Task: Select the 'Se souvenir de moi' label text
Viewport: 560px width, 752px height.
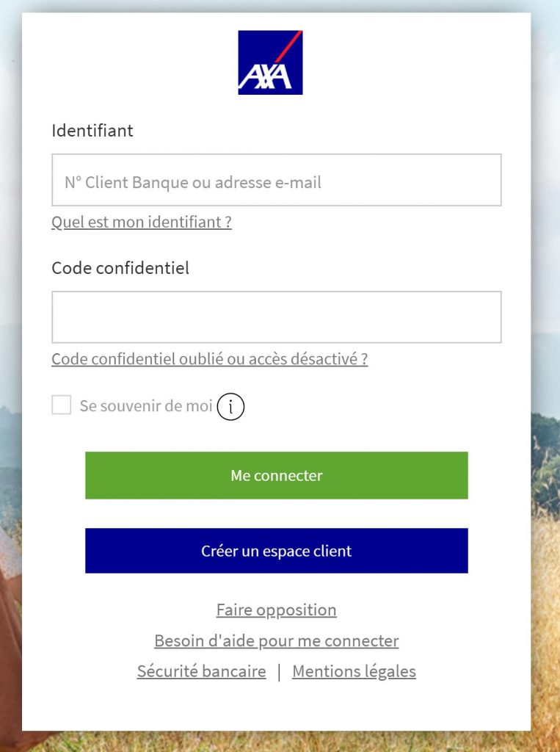Action: click(144, 405)
